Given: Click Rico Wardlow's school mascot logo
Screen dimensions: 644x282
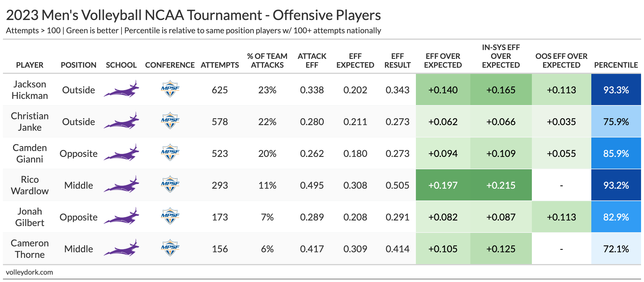Looking at the screenshot, I should [121, 185].
